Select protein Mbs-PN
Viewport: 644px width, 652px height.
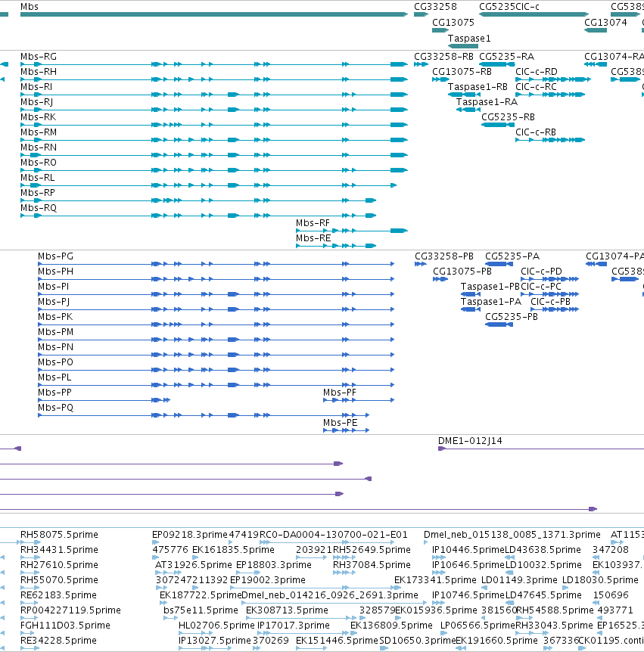pos(55,347)
